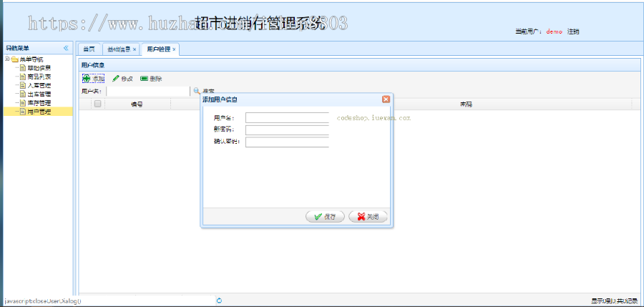This screenshot has height=307, width=644.
Task: Focus the 新密码 field in the dialog
Action: click(x=288, y=130)
